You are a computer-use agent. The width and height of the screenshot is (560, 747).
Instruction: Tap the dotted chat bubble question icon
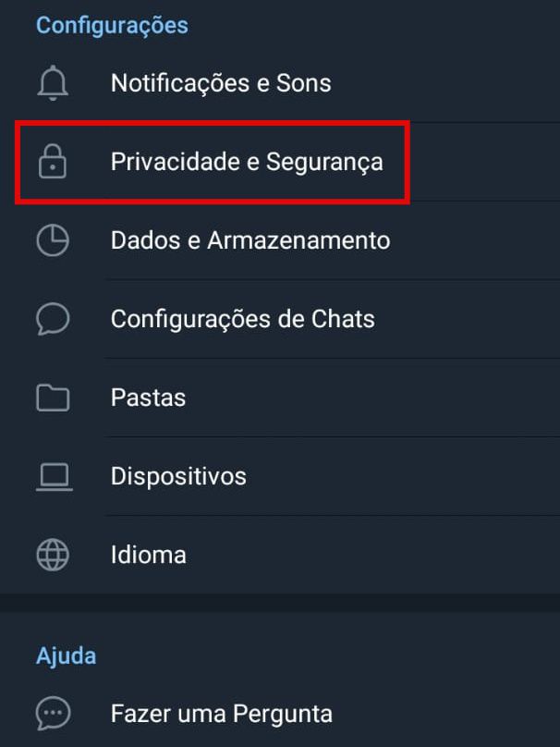coord(53,713)
